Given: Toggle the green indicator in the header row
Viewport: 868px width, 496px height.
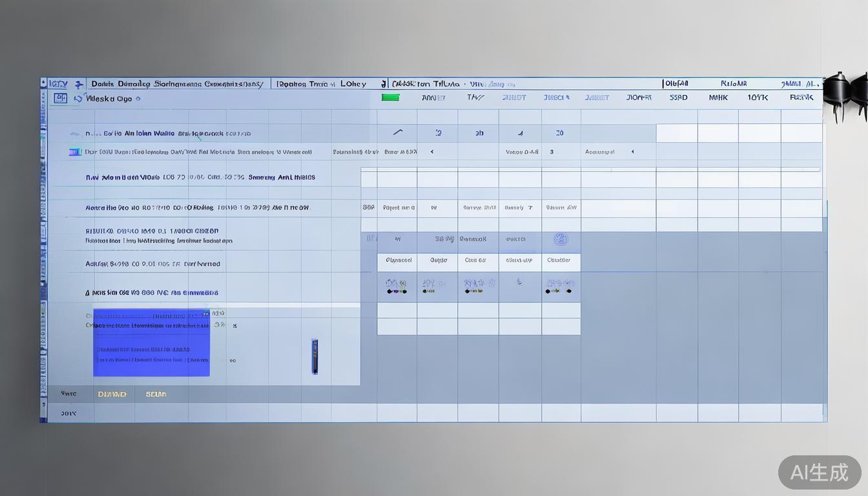Looking at the screenshot, I should coord(390,98).
